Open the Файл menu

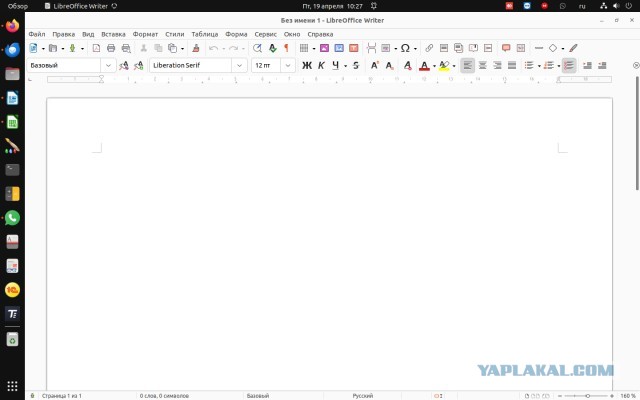tap(37, 34)
